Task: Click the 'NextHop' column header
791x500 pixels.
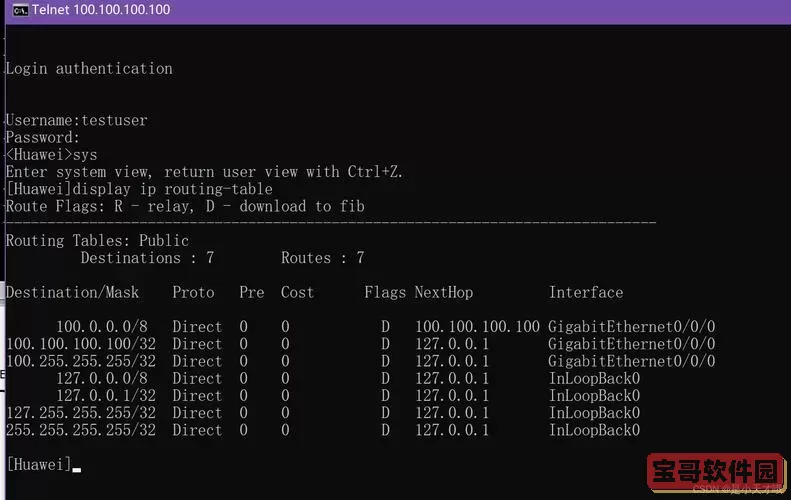Action: point(444,292)
